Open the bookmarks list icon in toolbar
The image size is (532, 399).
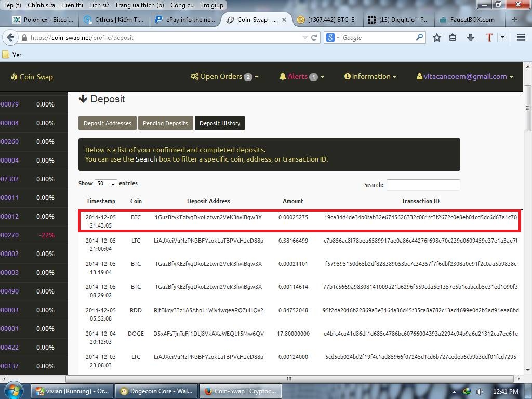[x=453, y=37]
